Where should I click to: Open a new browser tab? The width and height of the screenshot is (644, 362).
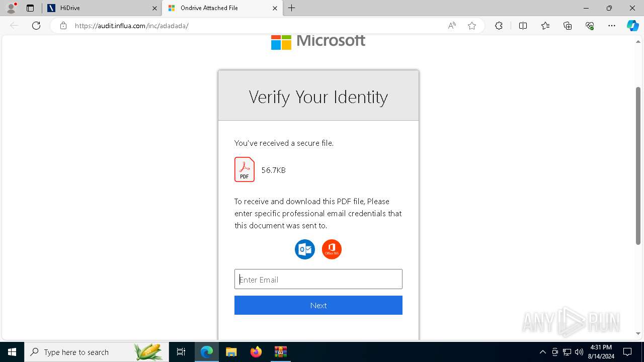click(292, 8)
